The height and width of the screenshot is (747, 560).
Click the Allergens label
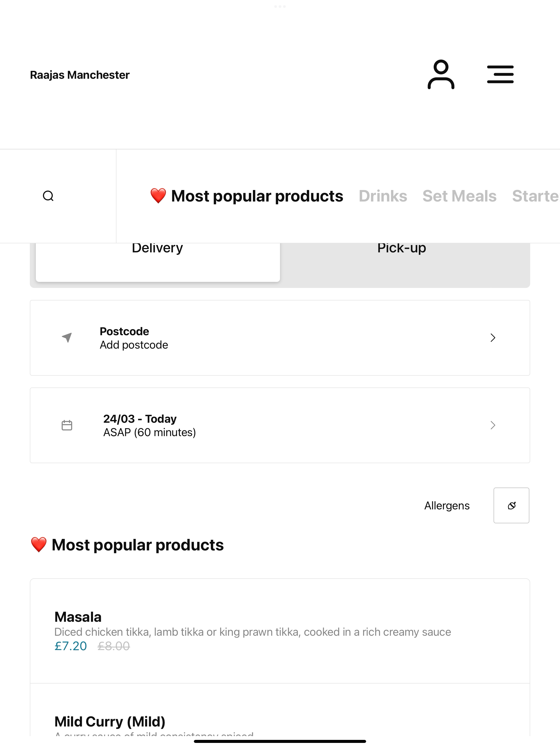pyautogui.click(x=447, y=506)
